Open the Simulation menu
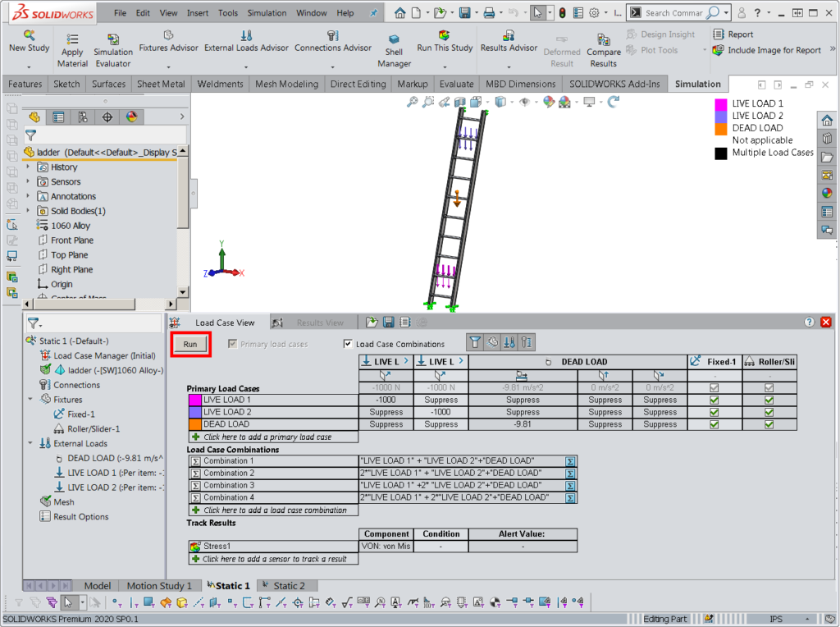 click(267, 13)
